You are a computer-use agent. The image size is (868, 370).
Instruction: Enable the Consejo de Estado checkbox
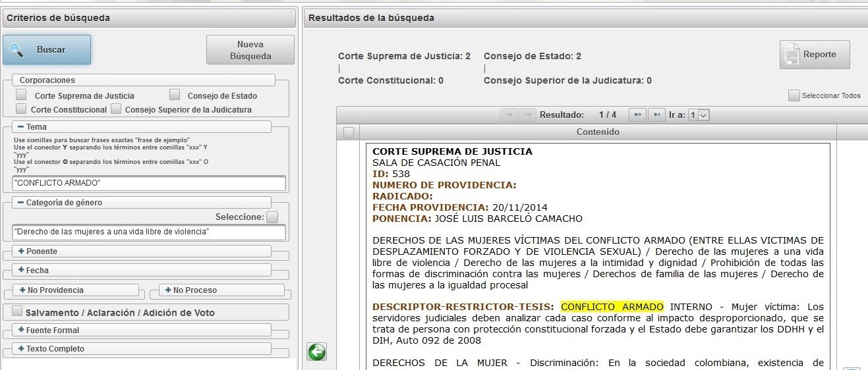[x=175, y=95]
